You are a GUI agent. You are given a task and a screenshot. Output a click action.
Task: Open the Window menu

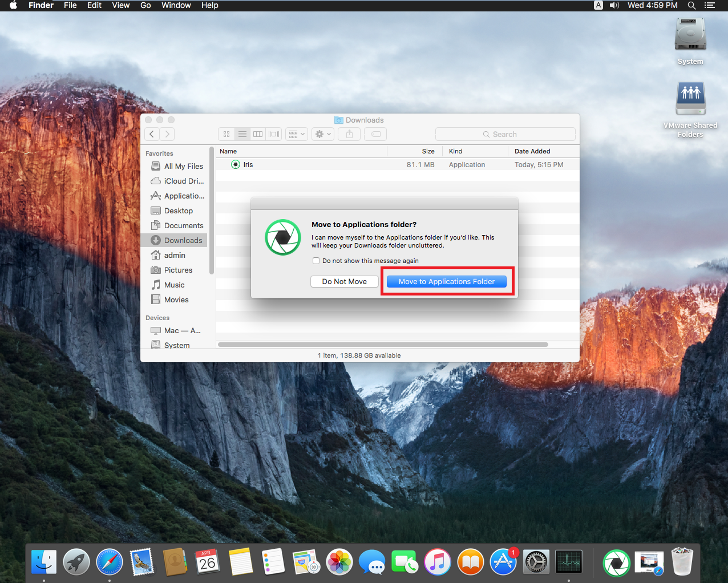(176, 5)
